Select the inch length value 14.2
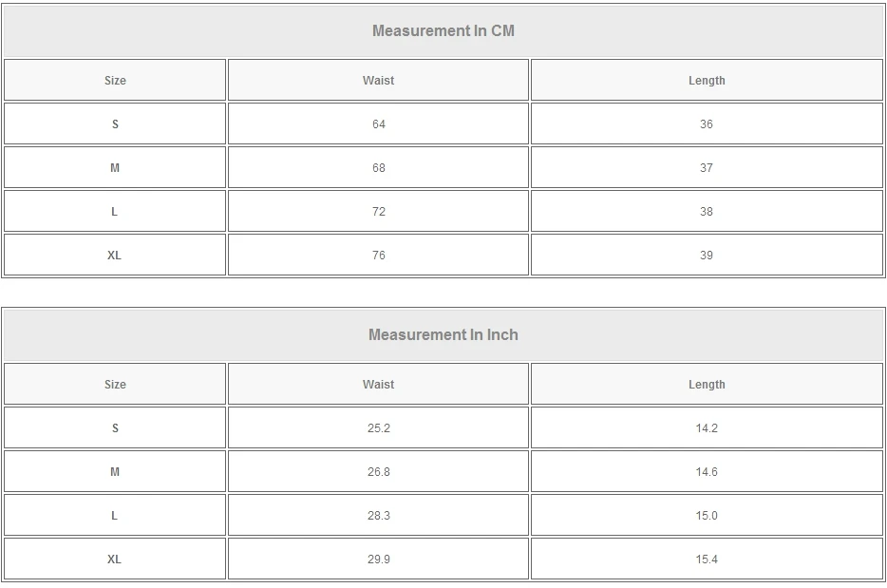 coord(706,428)
